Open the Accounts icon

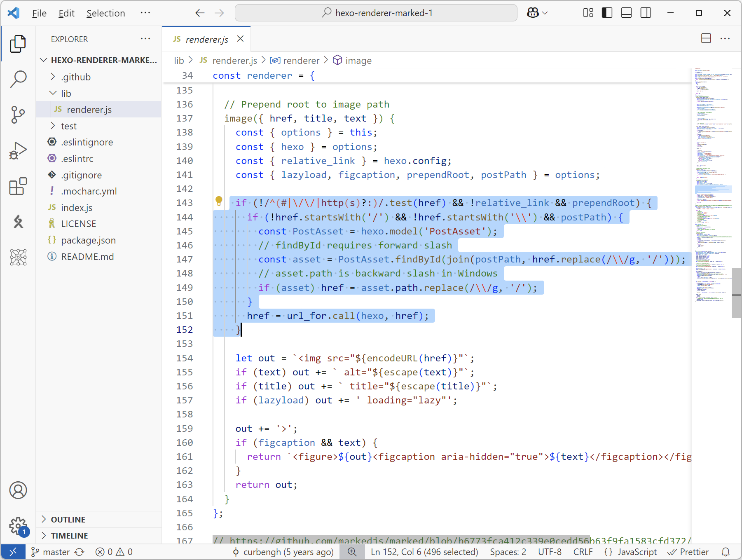[18, 490]
